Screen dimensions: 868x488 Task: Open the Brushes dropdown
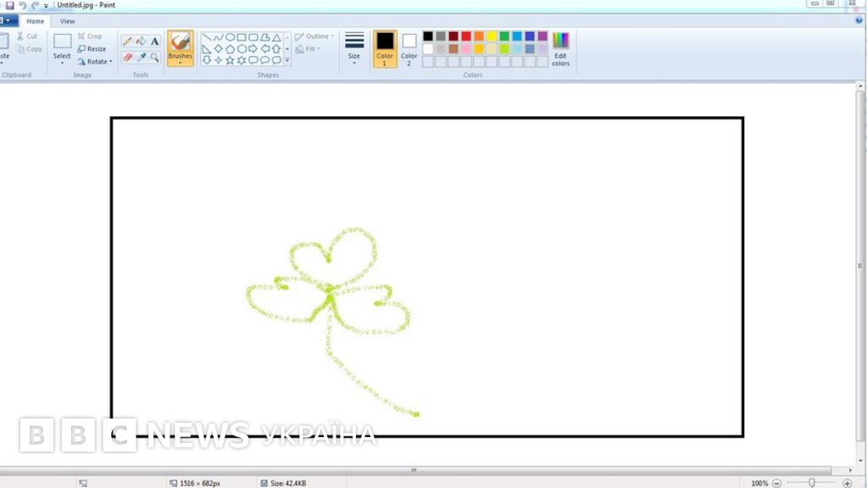180,61
